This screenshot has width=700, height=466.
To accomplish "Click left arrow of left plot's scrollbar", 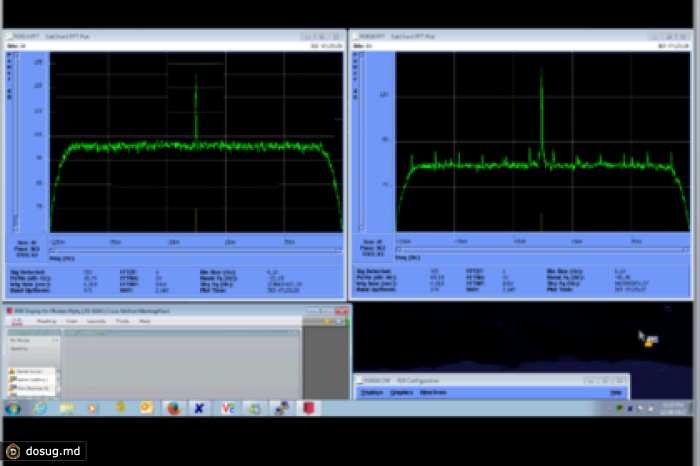I will (53, 250).
